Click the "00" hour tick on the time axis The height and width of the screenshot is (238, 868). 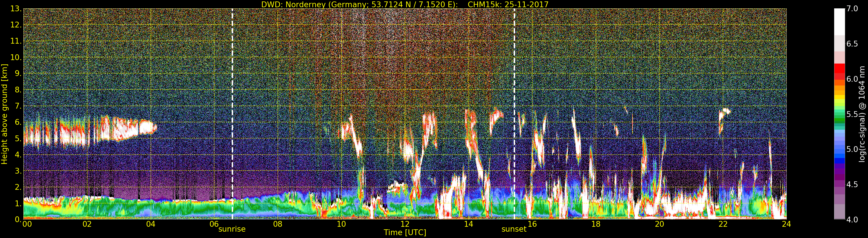(x=27, y=224)
